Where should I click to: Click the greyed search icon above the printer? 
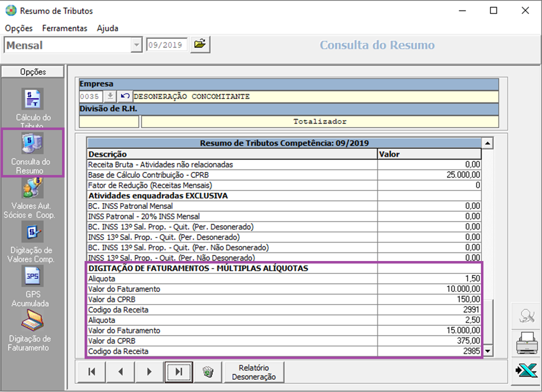[x=526, y=315]
